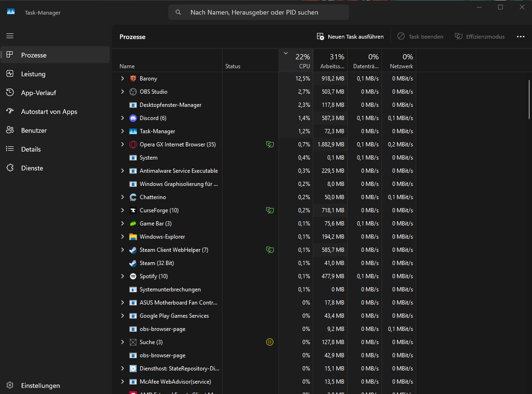
Task: Click the Discord process icon
Action: [x=133, y=118]
